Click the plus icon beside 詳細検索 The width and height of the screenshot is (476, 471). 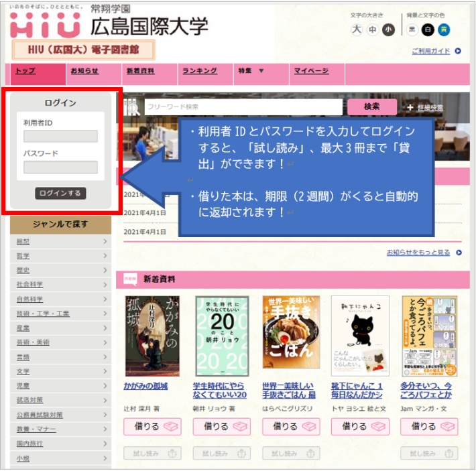coord(410,107)
